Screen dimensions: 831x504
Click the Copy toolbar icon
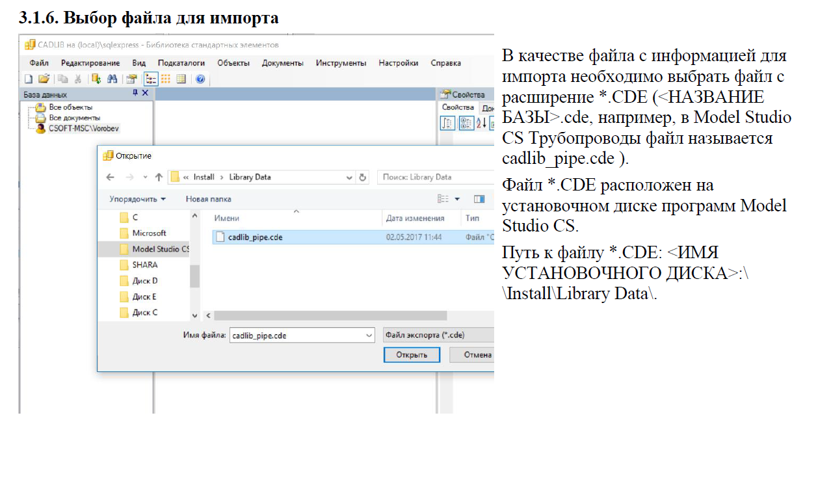coord(63,79)
